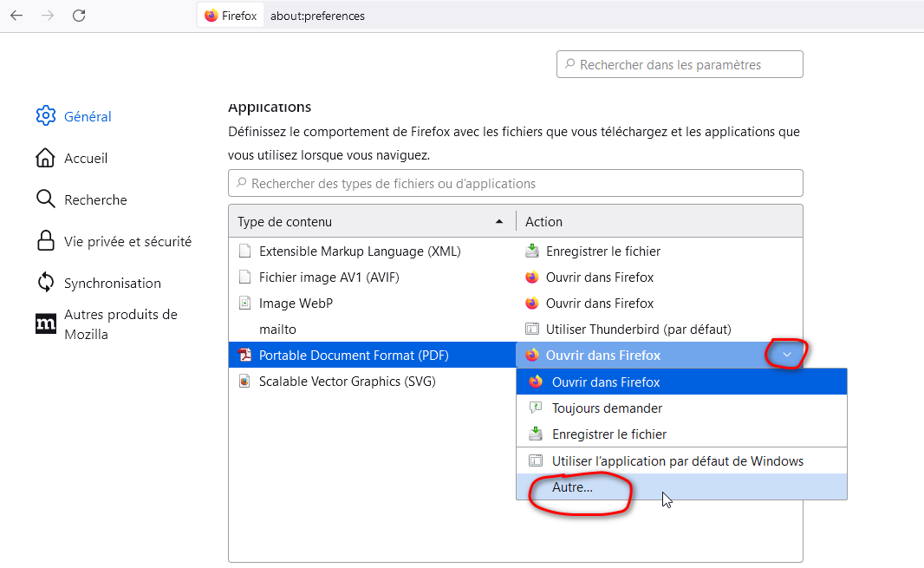Click the Mozilla 'm' logo icon

coord(46,324)
